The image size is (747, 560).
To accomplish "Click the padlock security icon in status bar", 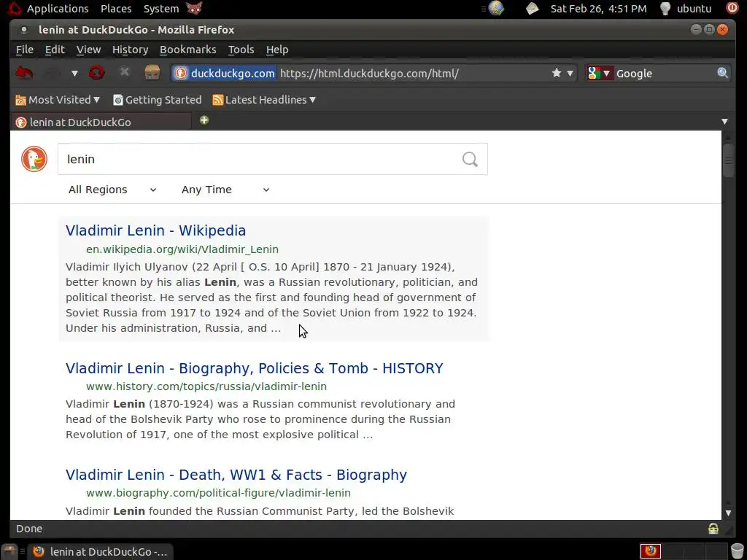I will click(x=713, y=529).
